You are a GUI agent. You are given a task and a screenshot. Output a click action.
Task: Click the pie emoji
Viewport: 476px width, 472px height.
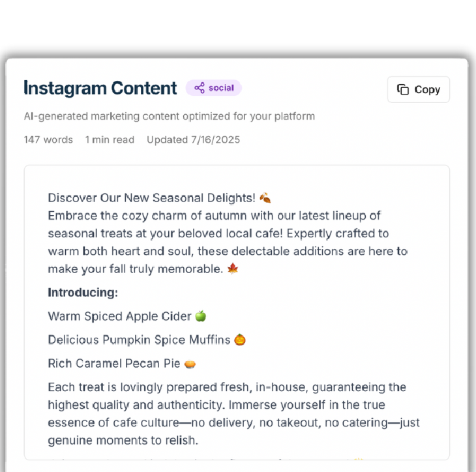(190, 364)
